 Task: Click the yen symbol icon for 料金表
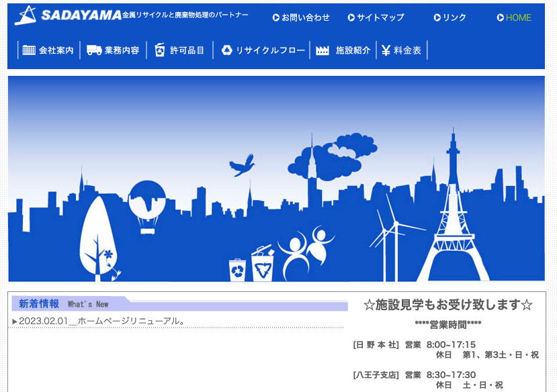[386, 50]
